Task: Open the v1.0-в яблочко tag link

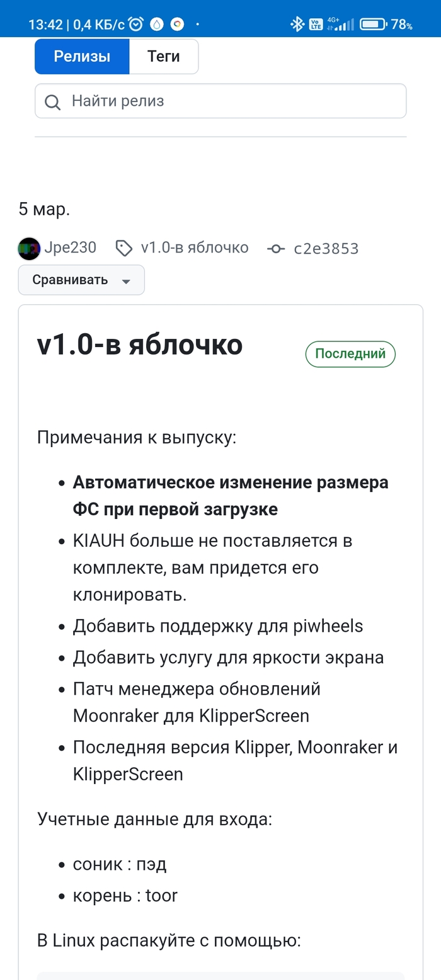Action: [x=195, y=248]
